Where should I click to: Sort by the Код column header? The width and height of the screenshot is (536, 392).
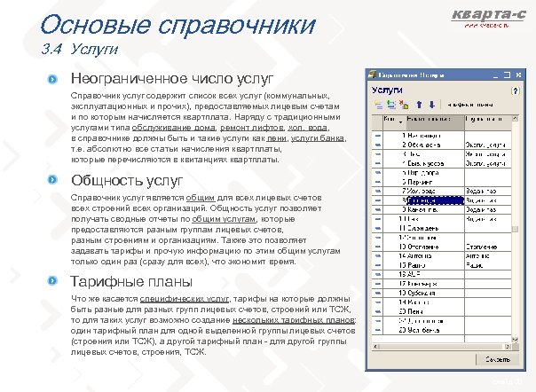394,122
